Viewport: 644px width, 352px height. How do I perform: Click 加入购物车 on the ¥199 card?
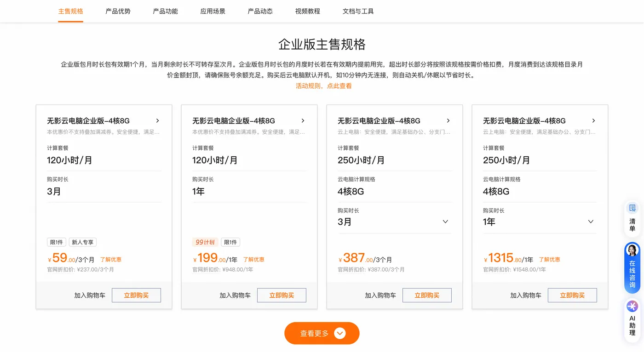point(235,295)
